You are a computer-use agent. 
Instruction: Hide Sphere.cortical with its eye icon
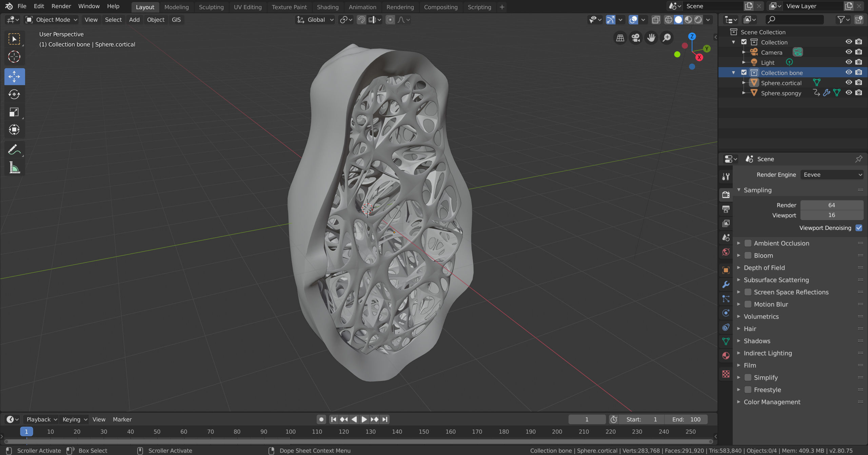pyautogui.click(x=849, y=82)
